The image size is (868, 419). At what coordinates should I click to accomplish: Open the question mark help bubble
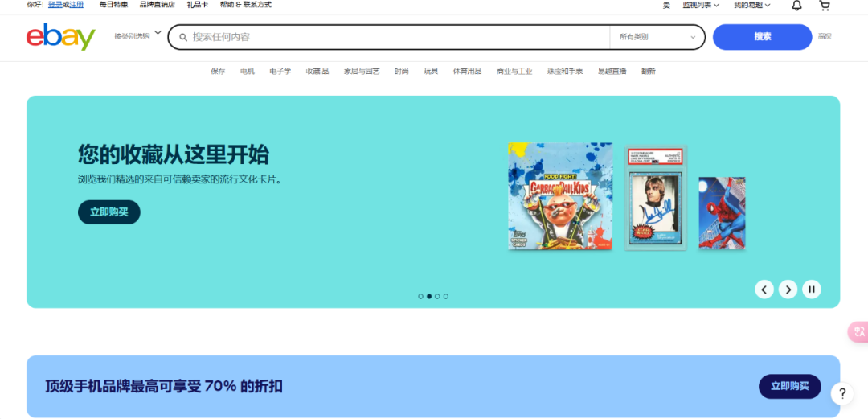842,394
